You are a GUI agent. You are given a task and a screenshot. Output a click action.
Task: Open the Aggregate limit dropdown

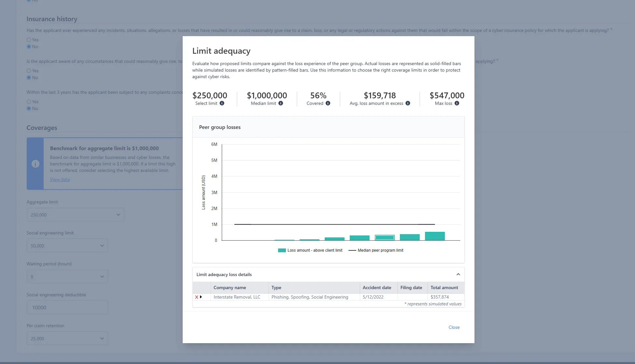point(76,215)
